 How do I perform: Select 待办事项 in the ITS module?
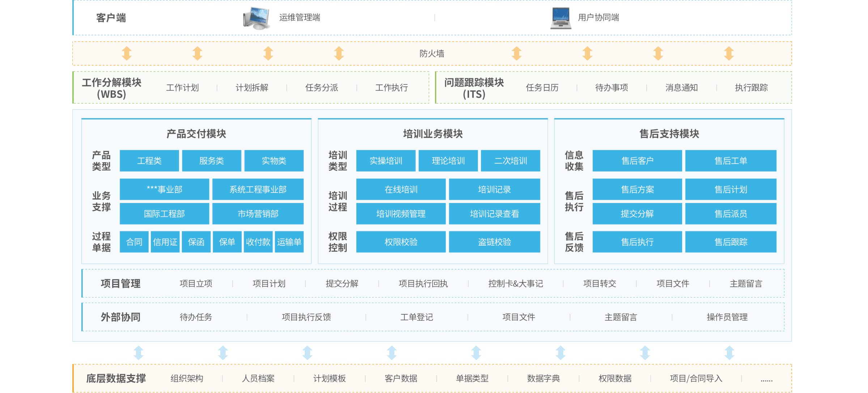[x=612, y=88]
